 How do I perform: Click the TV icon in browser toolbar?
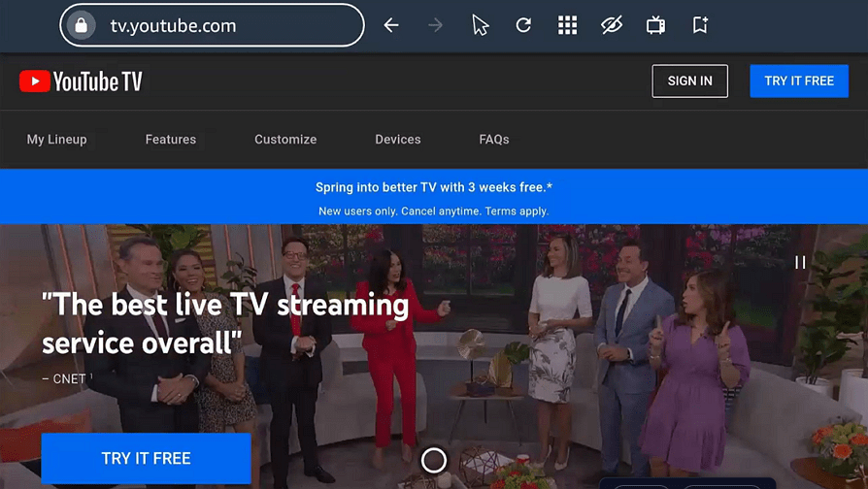(656, 25)
